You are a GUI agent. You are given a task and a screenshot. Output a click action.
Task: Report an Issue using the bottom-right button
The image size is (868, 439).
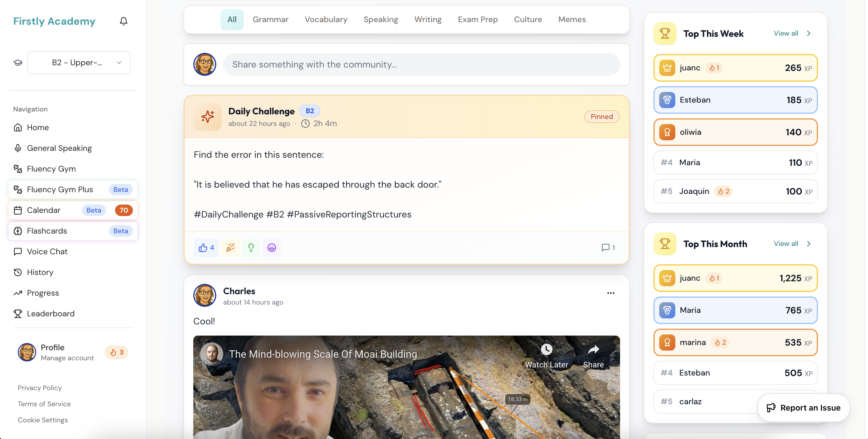pos(804,408)
